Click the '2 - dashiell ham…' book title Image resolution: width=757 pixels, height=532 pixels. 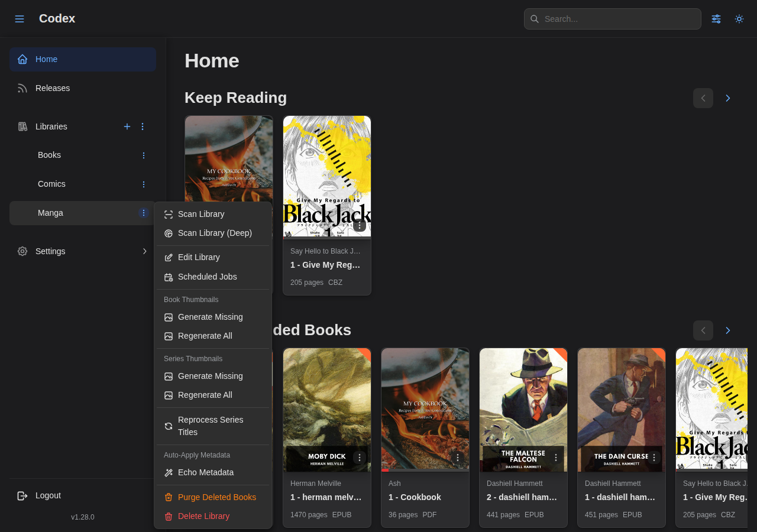coord(522,497)
